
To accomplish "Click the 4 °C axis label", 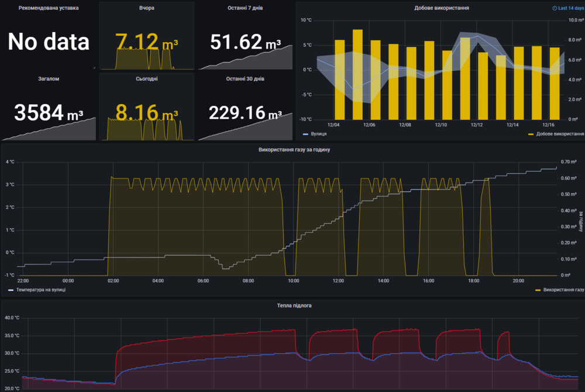I will [x=10, y=162].
